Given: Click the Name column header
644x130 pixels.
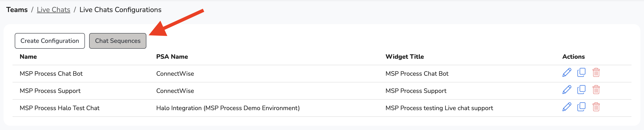Looking at the screenshot, I should coord(28,57).
